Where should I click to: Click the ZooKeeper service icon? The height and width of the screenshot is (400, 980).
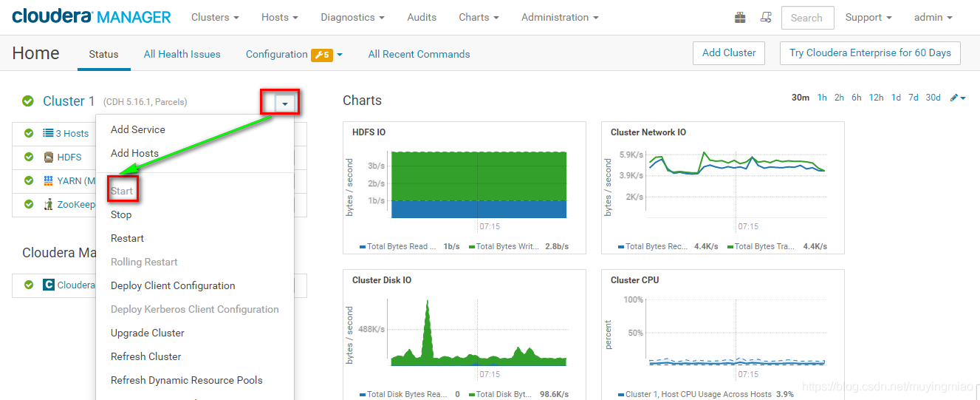tap(48, 204)
